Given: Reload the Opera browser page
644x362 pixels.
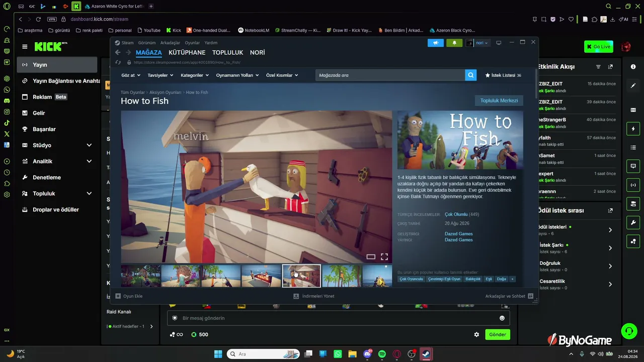Looking at the screenshot, I should click(x=38, y=19).
